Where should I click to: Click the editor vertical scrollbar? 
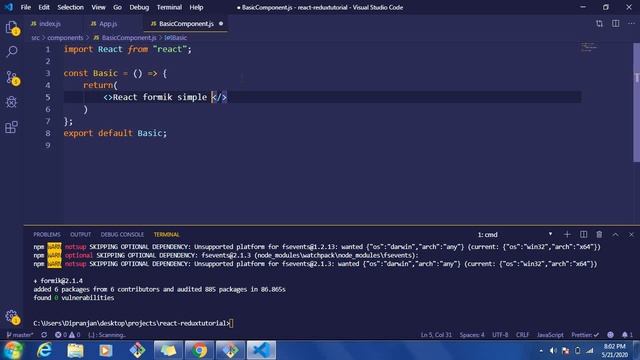tap(636, 102)
